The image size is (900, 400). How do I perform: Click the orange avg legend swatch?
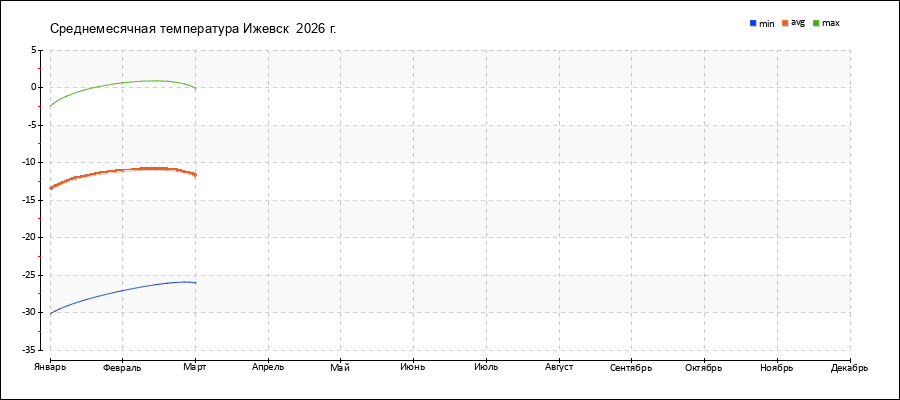coord(786,23)
